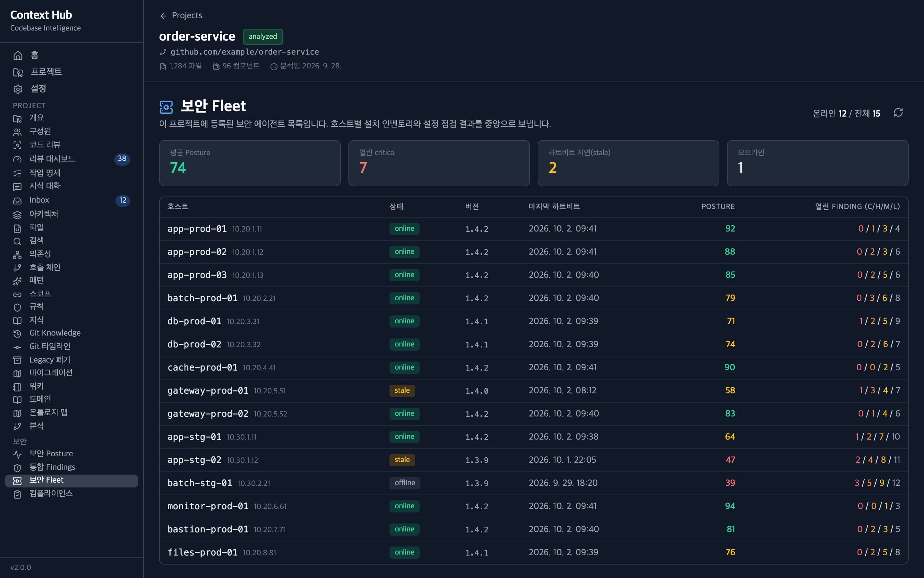Click the analyzed status badge

[263, 36]
